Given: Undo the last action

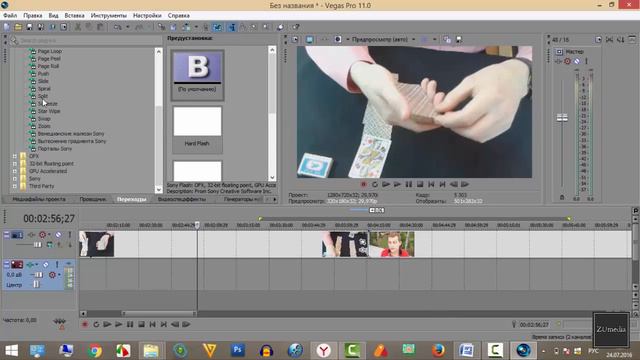Looking at the screenshot, I should point(118,27).
